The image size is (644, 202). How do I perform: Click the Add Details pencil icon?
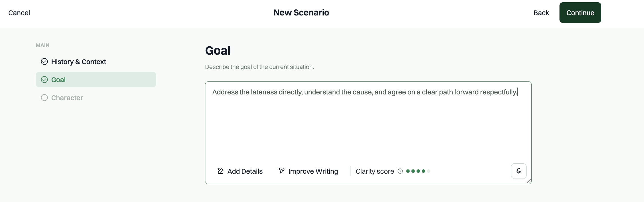tap(220, 171)
